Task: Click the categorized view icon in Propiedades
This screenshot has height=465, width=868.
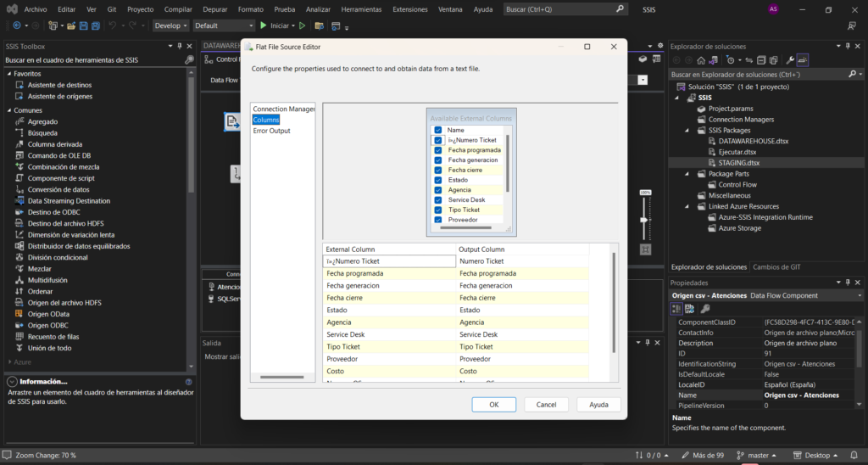Action: tap(677, 309)
